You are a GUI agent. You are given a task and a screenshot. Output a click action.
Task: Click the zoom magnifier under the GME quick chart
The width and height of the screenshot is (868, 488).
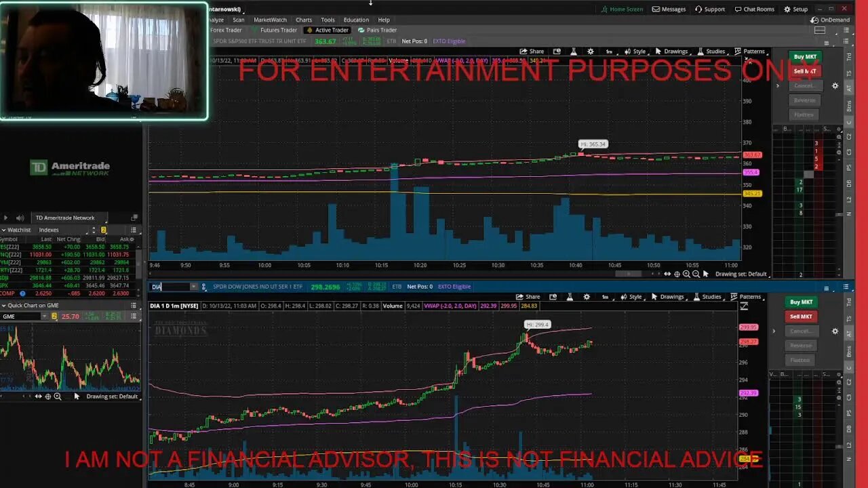(x=58, y=396)
